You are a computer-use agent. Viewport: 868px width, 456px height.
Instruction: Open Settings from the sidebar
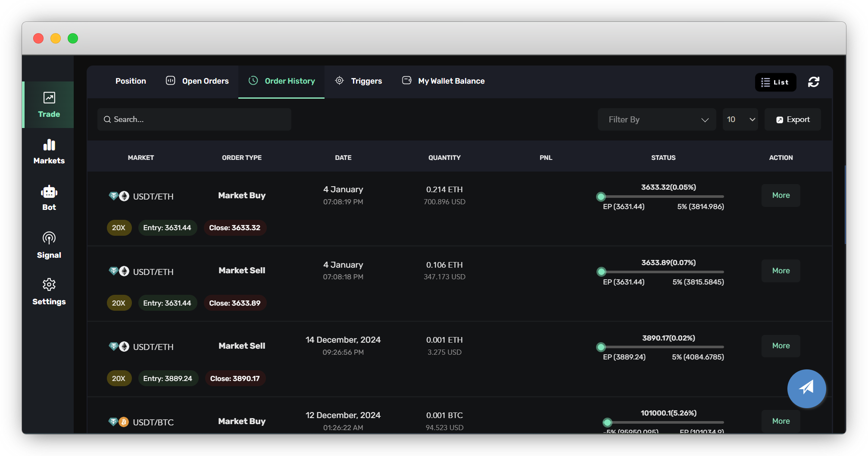[49, 284]
